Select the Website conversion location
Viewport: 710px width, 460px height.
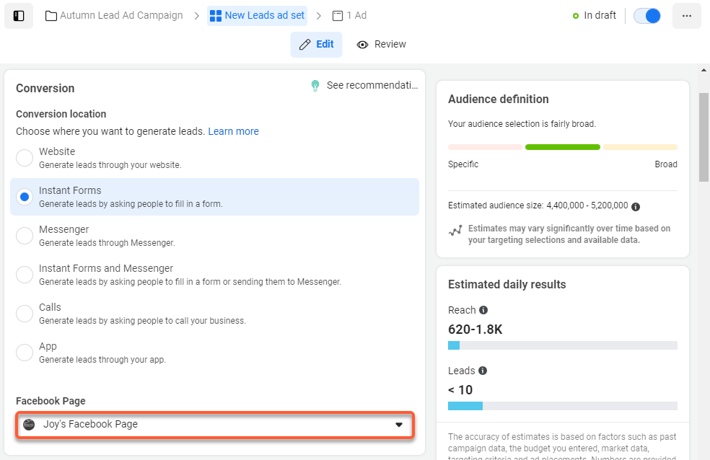point(24,158)
